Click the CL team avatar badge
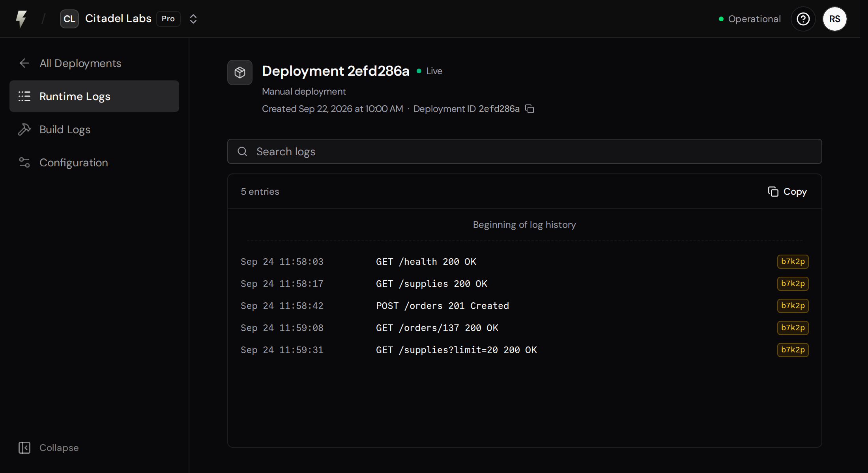The image size is (868, 473). (x=69, y=19)
